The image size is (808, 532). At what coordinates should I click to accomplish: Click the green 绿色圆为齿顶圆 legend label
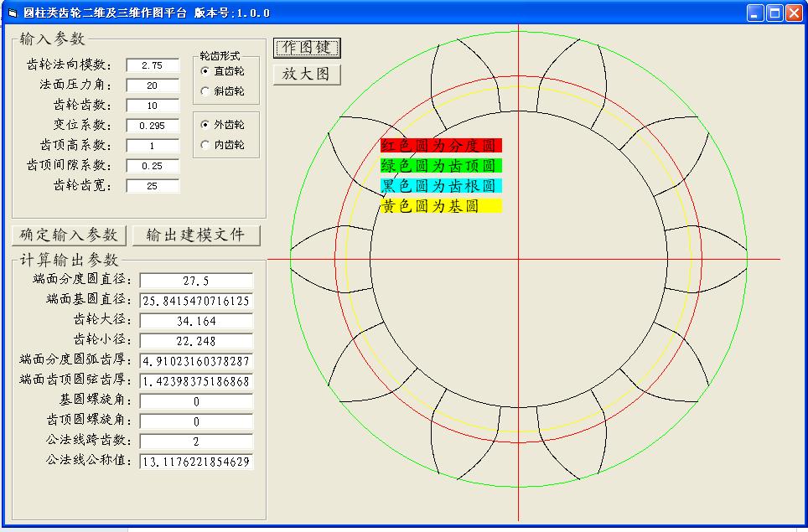[441, 165]
